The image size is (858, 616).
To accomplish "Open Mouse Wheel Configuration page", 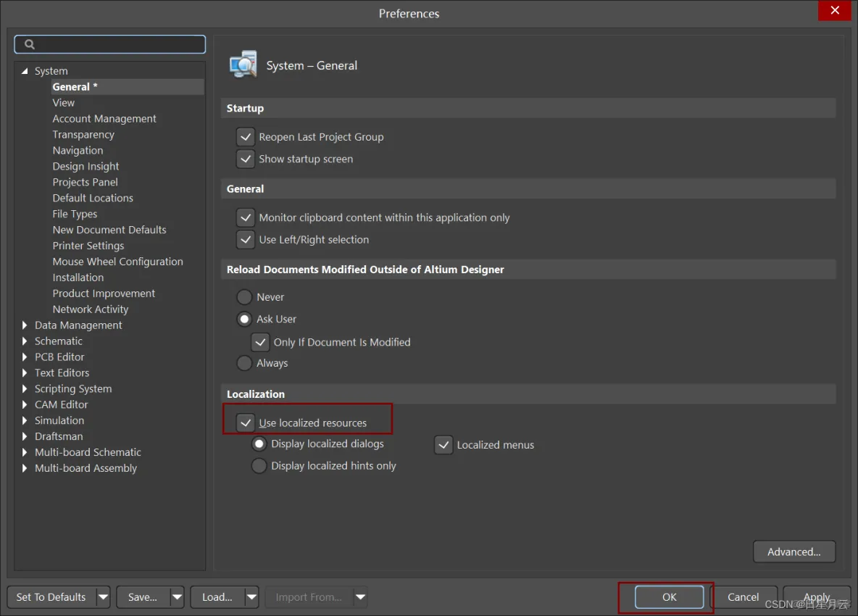I will point(117,262).
